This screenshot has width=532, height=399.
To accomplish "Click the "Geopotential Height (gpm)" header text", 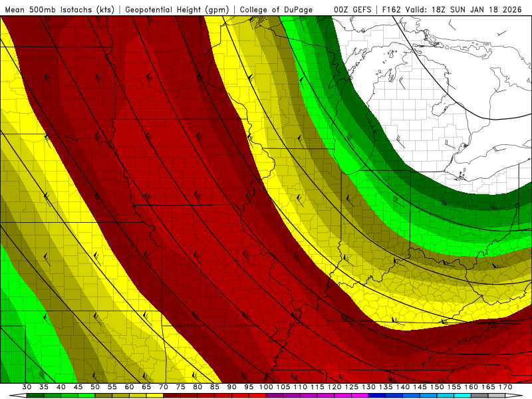I will (x=177, y=9).
